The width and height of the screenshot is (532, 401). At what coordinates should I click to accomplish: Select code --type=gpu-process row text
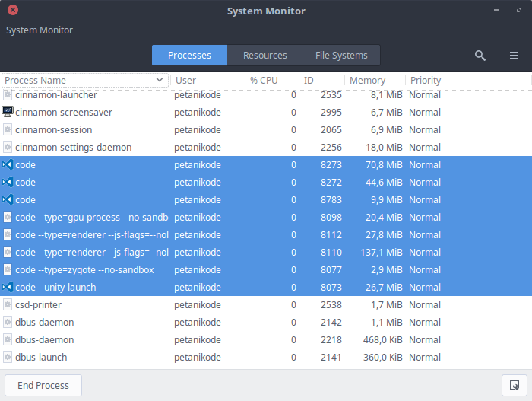[x=92, y=217]
